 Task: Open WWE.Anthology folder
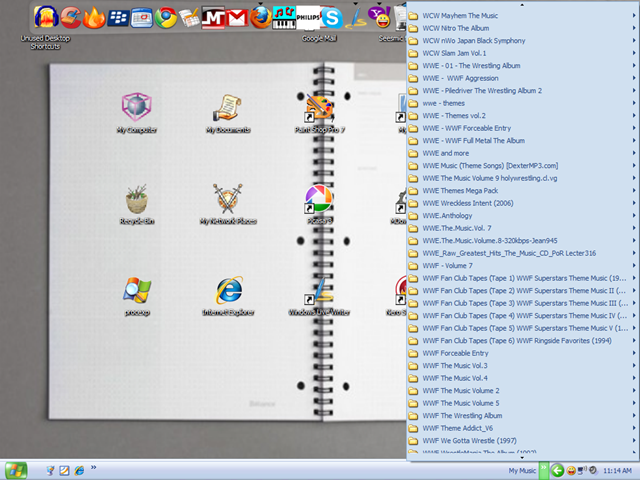coord(522,216)
